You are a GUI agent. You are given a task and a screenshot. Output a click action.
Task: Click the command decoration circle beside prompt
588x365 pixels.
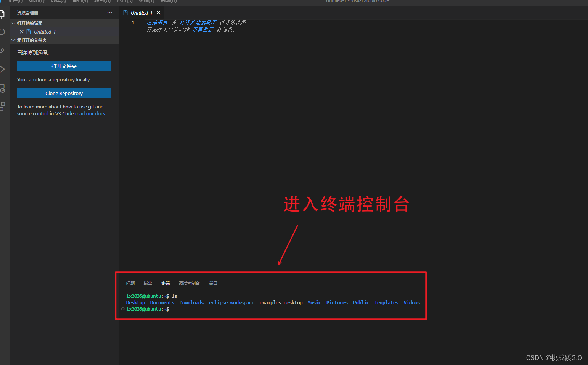coord(123,309)
